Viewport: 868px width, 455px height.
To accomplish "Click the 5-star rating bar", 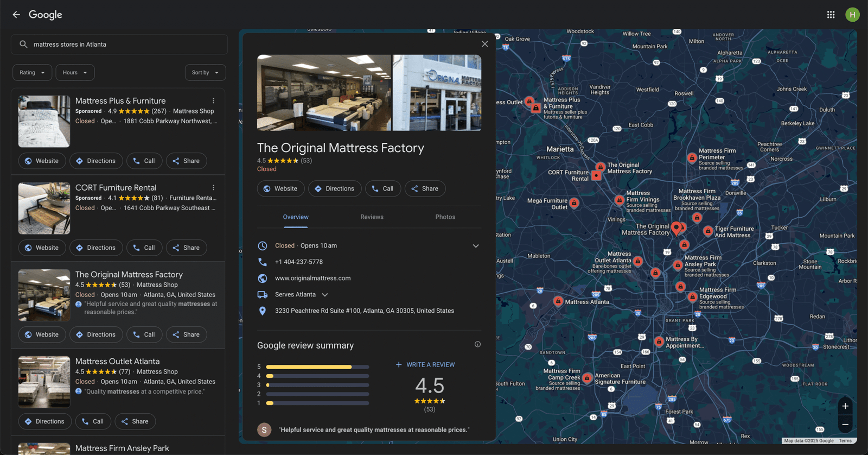I will (317, 367).
